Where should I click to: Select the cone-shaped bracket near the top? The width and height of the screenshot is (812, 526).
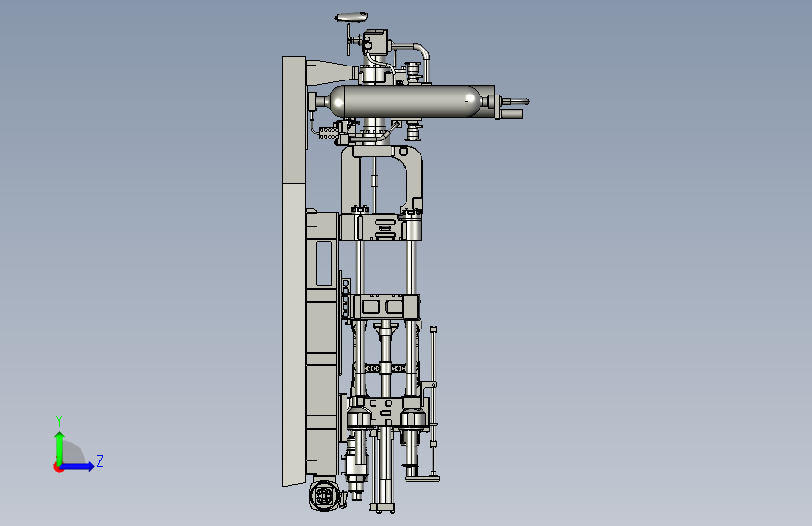click(332, 73)
